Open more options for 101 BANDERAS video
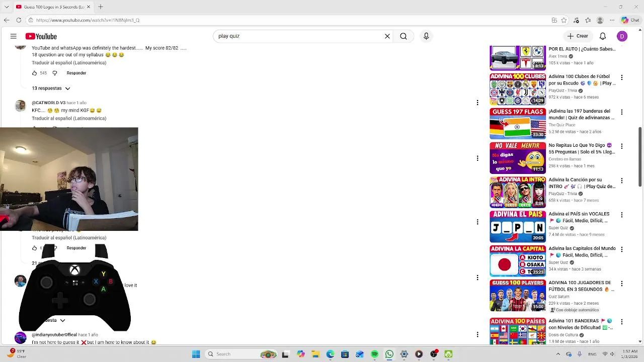644x362 pixels. [x=622, y=322]
